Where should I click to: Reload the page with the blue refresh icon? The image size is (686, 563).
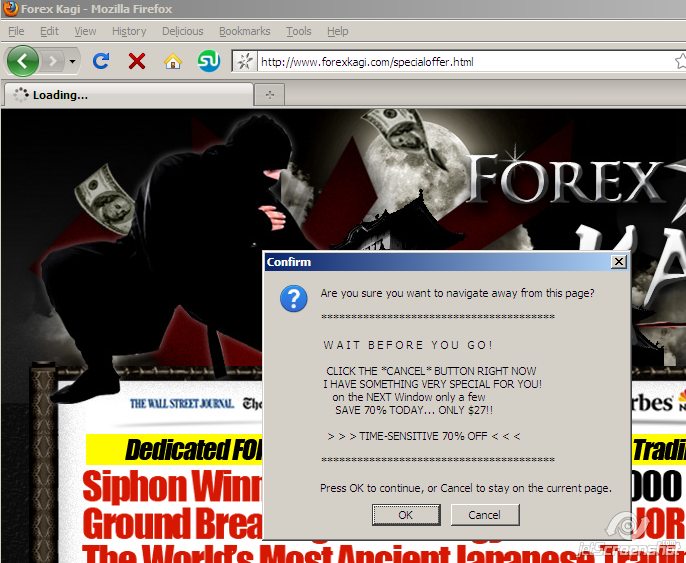coord(101,61)
